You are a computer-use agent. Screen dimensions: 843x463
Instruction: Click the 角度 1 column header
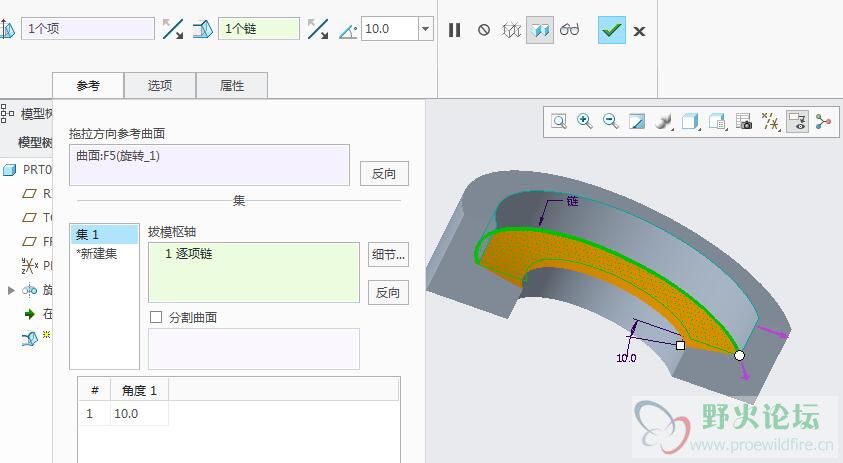click(139, 390)
